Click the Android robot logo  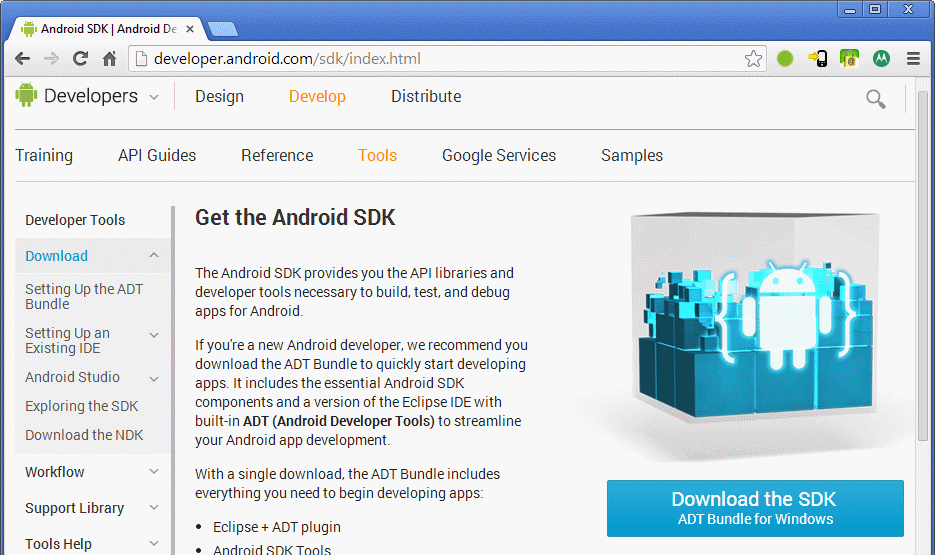point(26,95)
